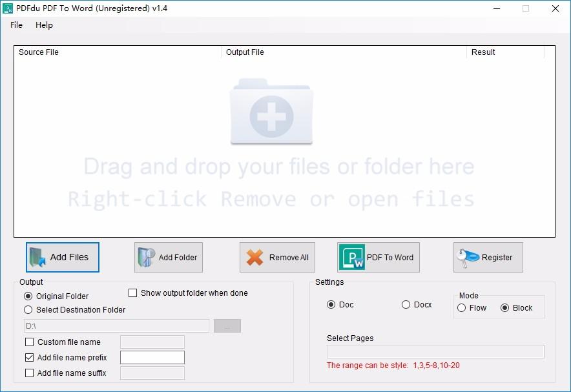Viewport: 571px width, 392px height.
Task: Click the PDF To Word button text
Action: click(390, 257)
